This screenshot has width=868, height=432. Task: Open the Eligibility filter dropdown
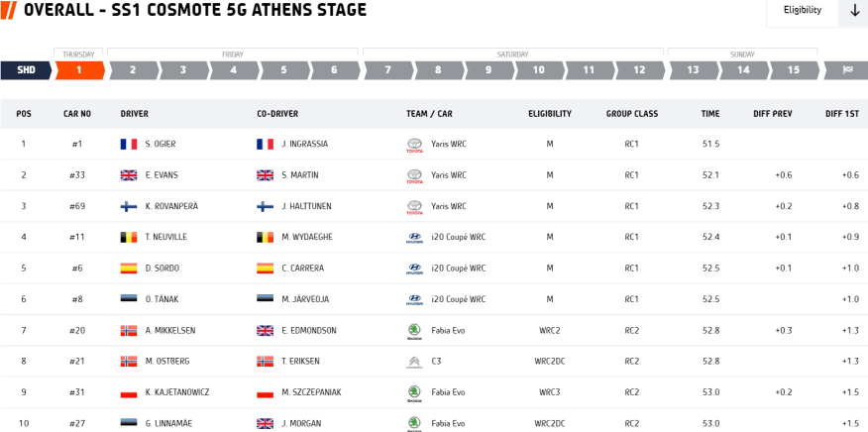coord(802,11)
